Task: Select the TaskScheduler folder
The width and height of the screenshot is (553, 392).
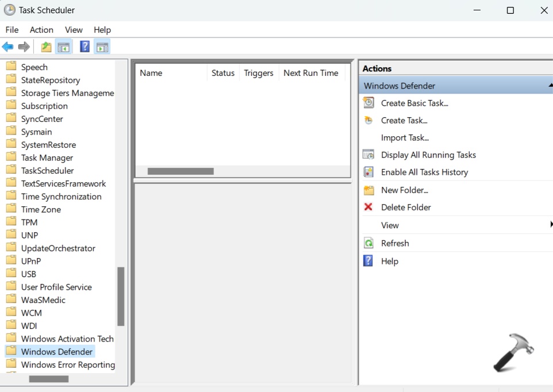Action: [x=47, y=171]
